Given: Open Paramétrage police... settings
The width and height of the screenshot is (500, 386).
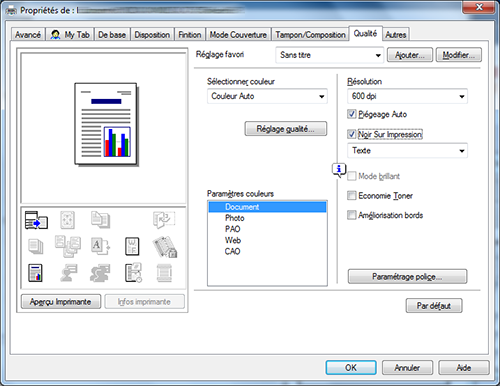Looking at the screenshot, I should (x=407, y=277).
